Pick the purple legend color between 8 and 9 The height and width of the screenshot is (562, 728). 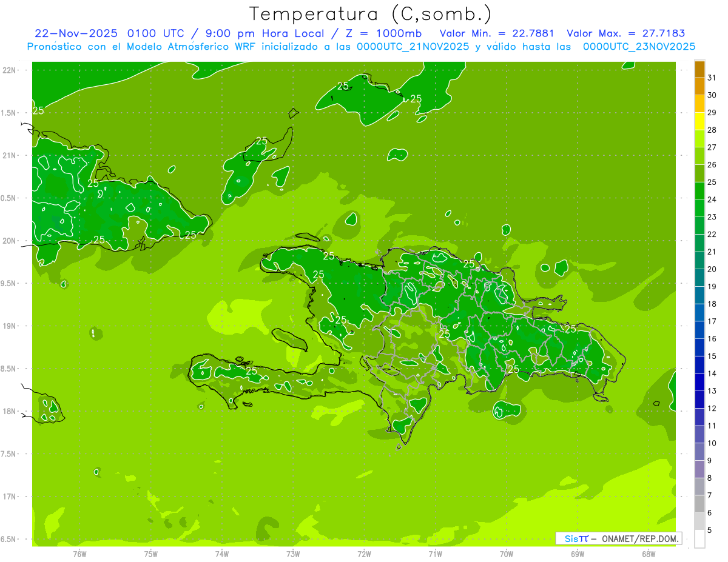point(699,469)
